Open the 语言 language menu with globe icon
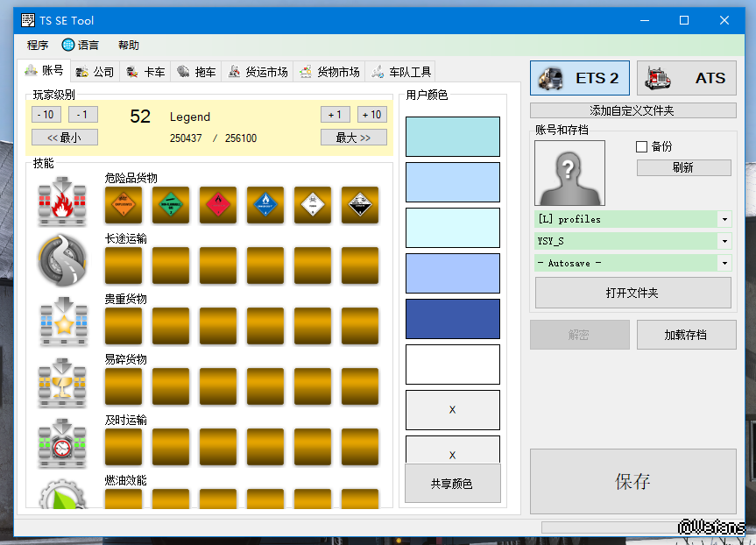The width and height of the screenshot is (756, 545). point(80,46)
